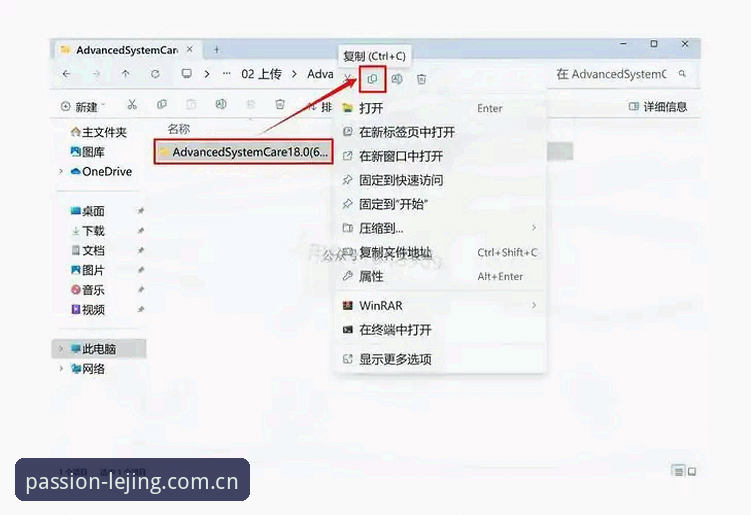
Task: Select 此电脑 in the sidebar
Action: pyautogui.click(x=99, y=349)
